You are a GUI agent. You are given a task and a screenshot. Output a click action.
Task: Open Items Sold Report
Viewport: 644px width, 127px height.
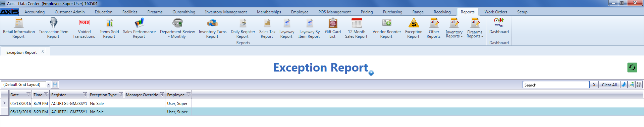(109, 28)
